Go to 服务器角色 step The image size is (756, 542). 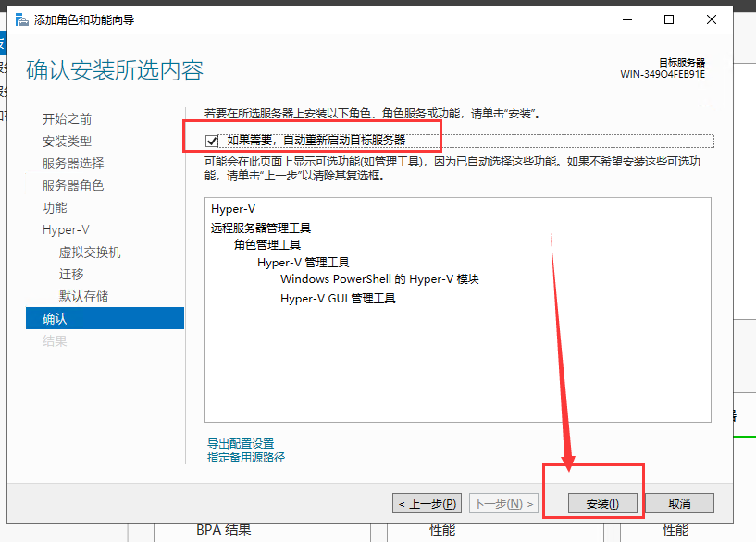pyautogui.click(x=73, y=186)
